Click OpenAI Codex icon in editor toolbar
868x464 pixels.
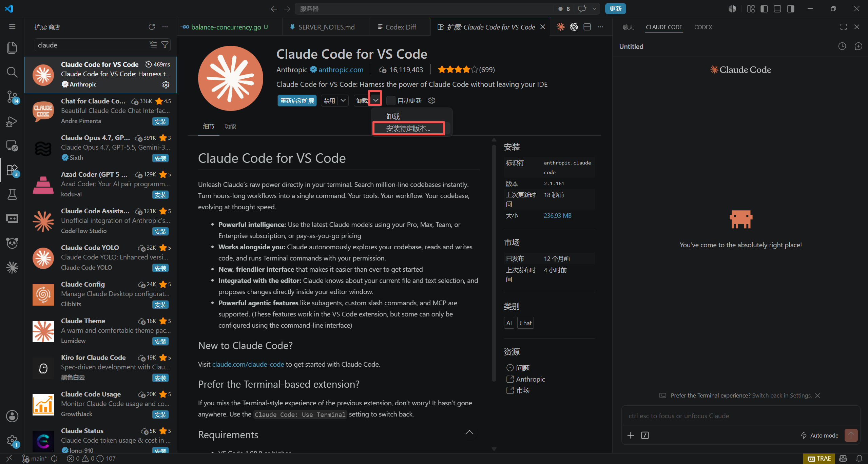574,27
